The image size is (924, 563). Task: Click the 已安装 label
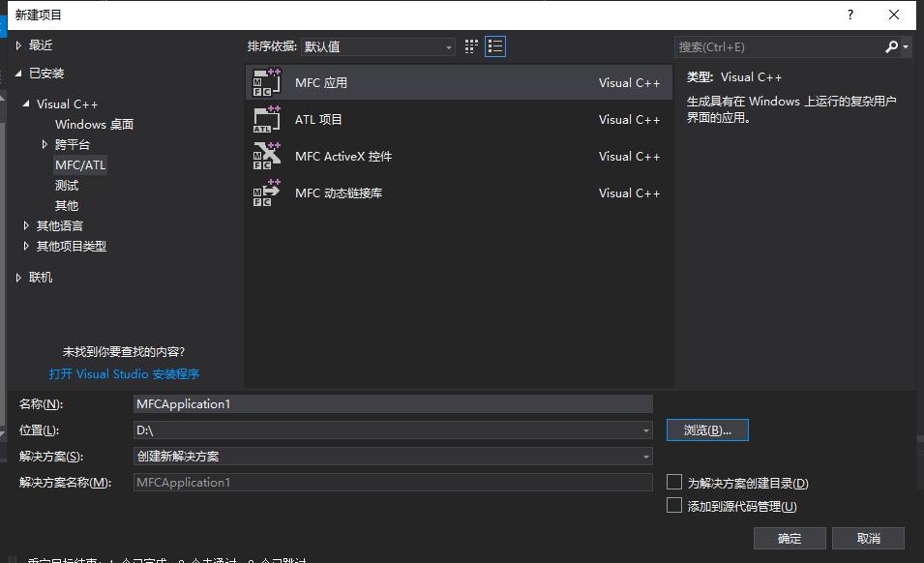tap(46, 73)
